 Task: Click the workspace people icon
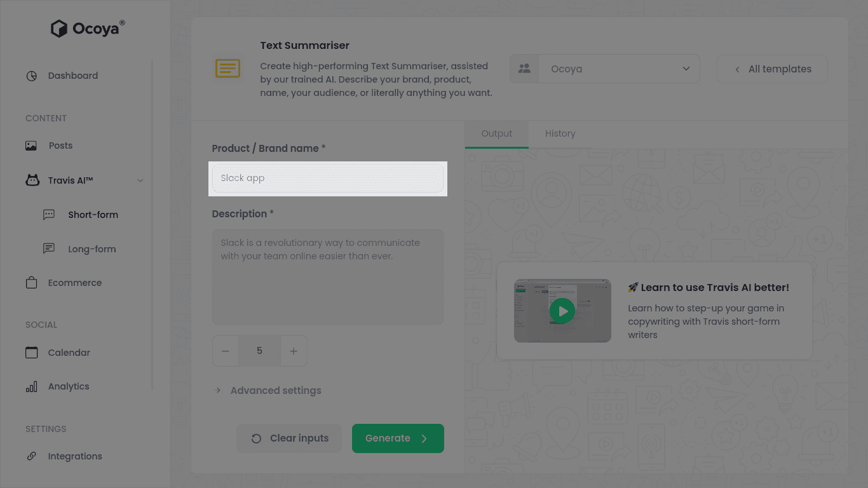(524, 69)
